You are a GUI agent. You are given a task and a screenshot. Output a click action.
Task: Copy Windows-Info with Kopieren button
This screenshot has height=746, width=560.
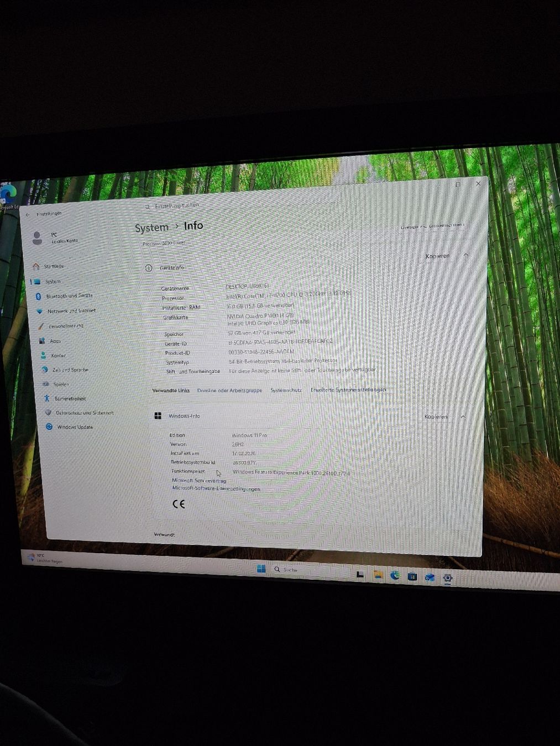[436, 417]
